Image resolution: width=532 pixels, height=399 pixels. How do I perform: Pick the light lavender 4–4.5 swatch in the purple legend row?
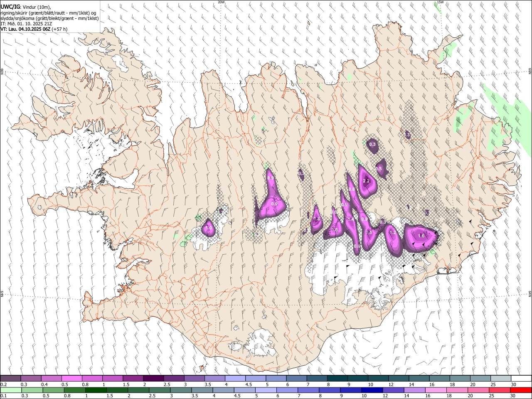235,379
